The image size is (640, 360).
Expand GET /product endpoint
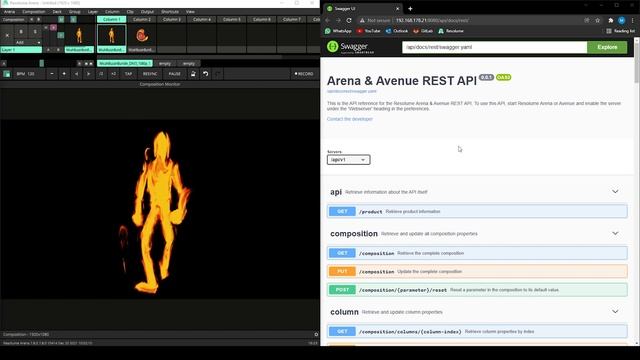(x=477, y=211)
